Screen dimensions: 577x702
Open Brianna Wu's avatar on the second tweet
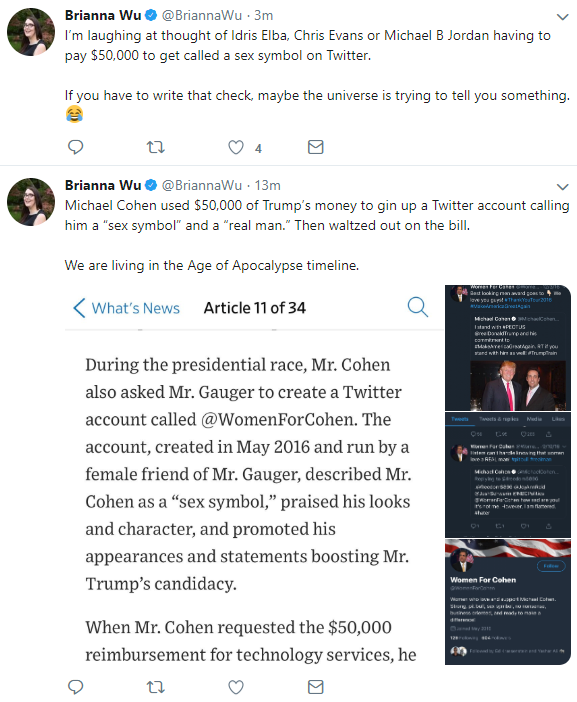click(31, 202)
